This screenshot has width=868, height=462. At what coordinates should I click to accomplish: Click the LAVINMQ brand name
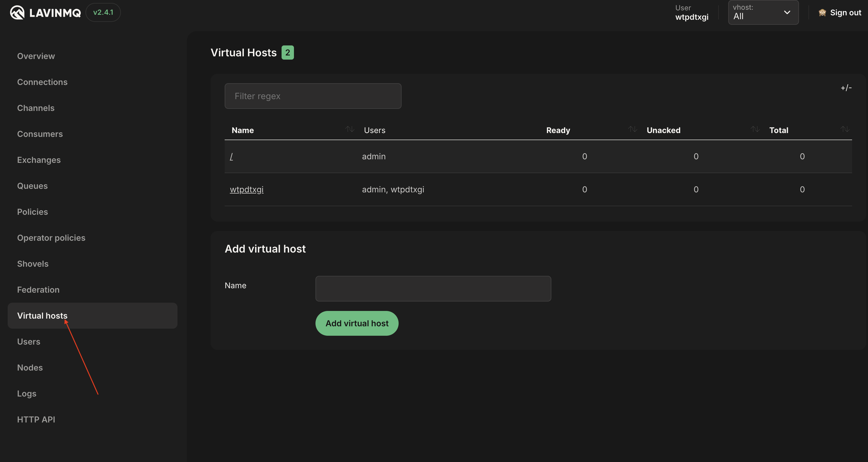tap(55, 13)
